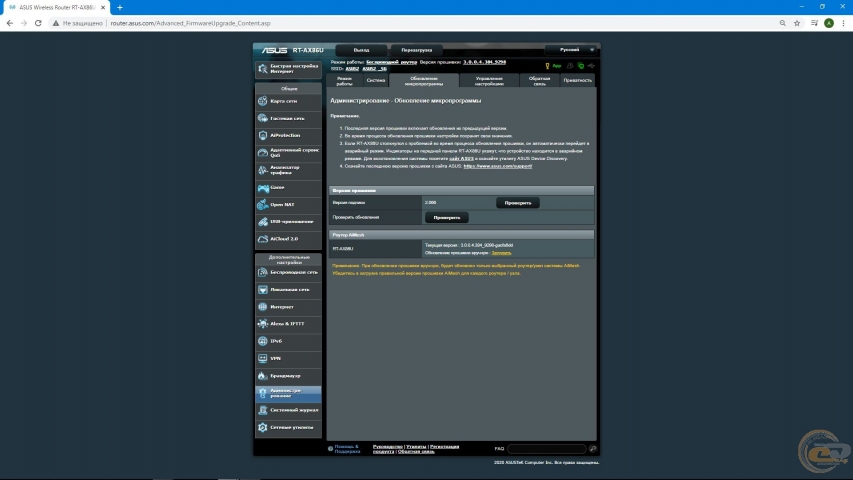Open Firewall (Брандмауэр) settings
The height and width of the screenshot is (480, 853).
tap(288, 376)
